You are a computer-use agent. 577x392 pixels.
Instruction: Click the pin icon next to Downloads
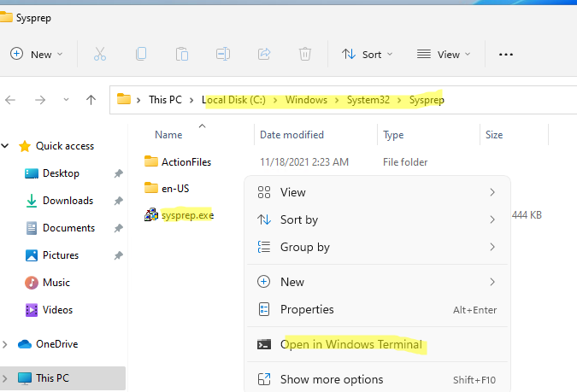click(x=118, y=201)
